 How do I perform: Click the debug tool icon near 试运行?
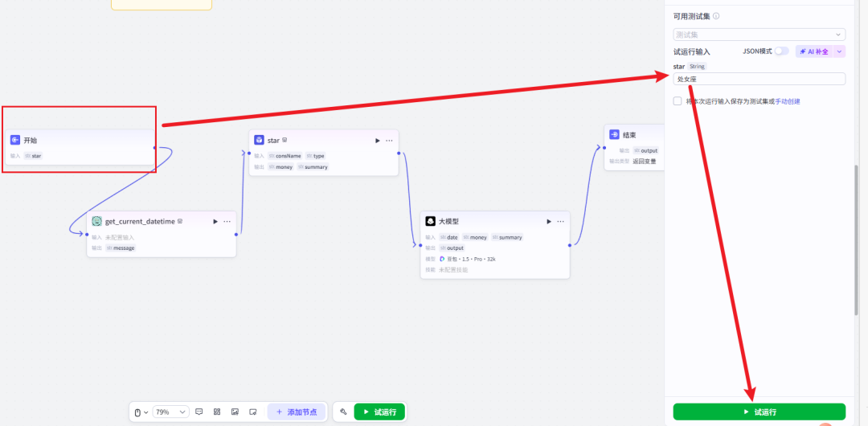coord(343,412)
